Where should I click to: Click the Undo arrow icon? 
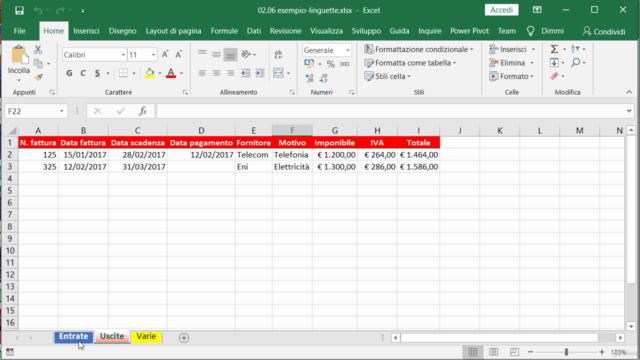coord(38,11)
